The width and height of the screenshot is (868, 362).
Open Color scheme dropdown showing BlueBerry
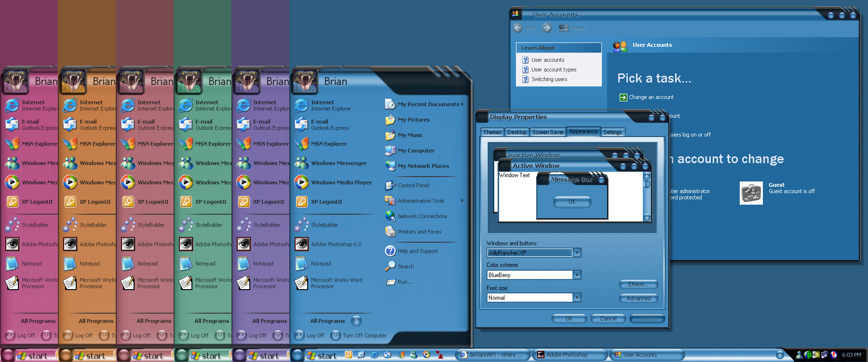click(577, 275)
